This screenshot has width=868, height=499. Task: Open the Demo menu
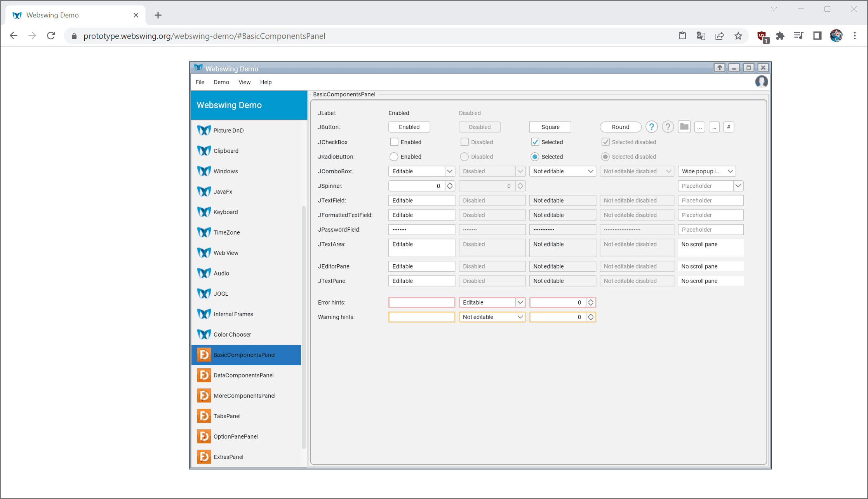[x=221, y=82]
